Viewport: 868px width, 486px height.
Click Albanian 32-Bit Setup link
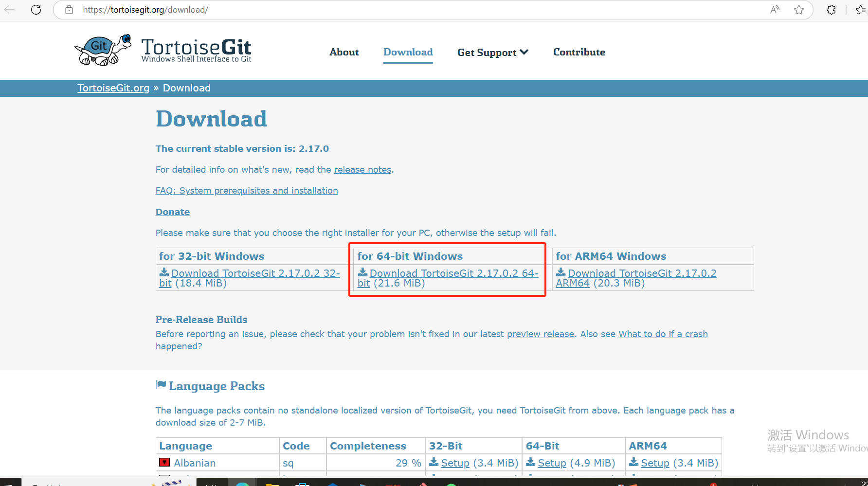point(455,463)
